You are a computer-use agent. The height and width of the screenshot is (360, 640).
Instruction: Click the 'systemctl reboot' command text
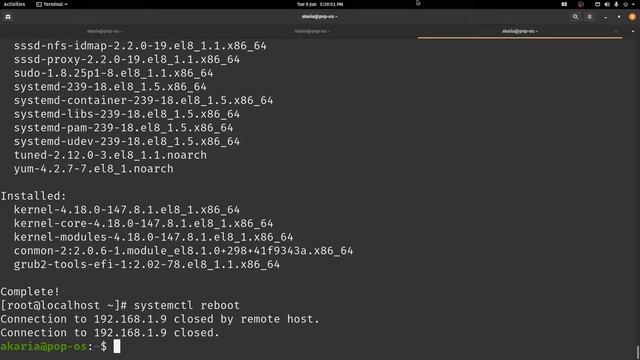point(187,305)
